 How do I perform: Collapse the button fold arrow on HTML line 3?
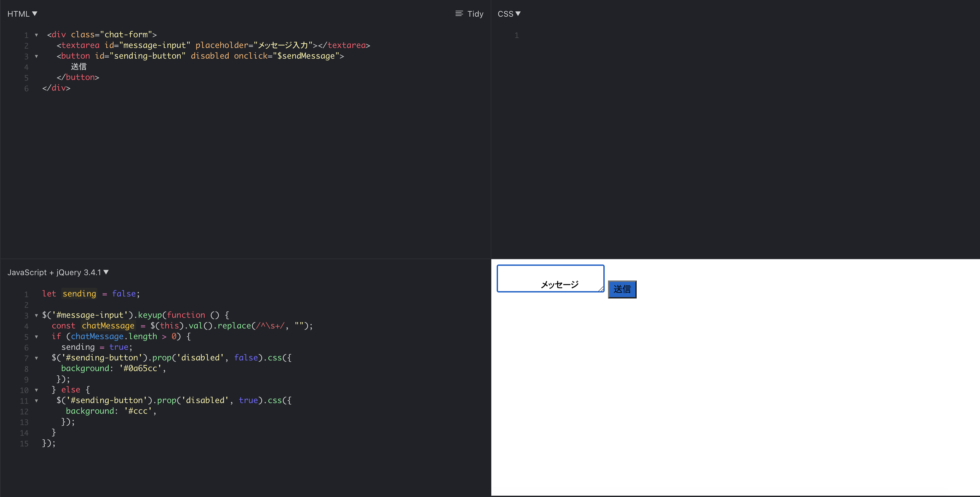pyautogui.click(x=37, y=56)
